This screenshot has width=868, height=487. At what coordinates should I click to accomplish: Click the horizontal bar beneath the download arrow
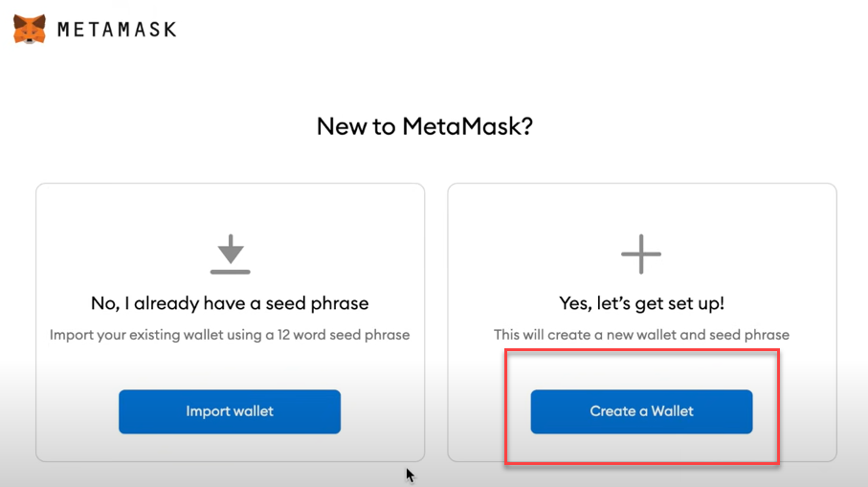coord(231,272)
